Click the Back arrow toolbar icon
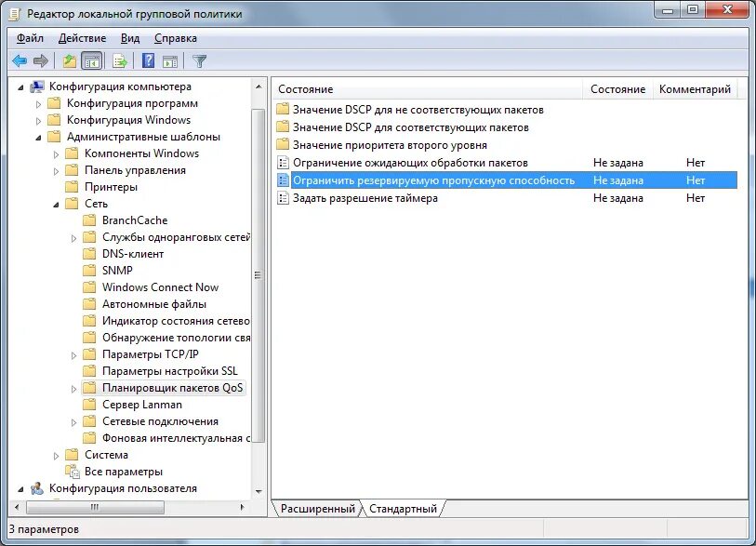This screenshot has width=756, height=546. click(20, 61)
